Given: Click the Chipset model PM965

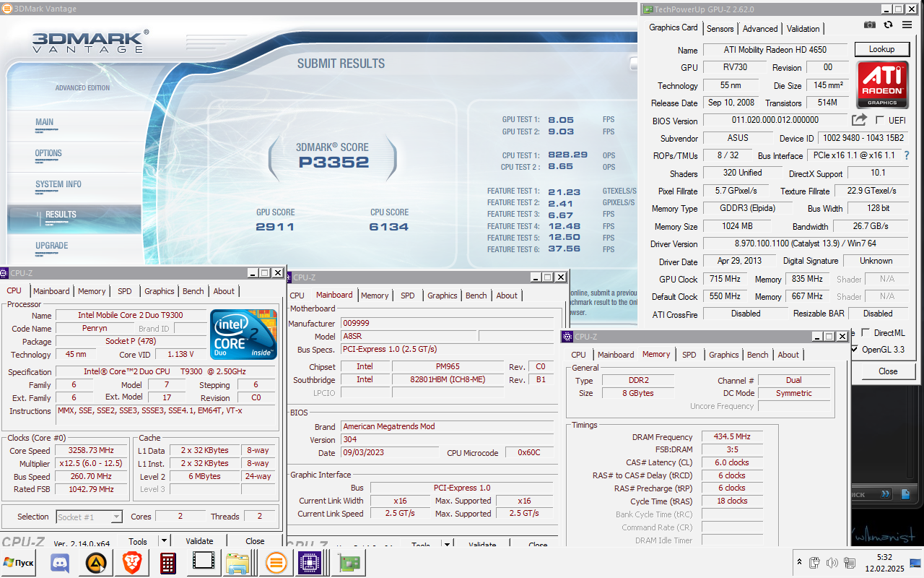Looking at the screenshot, I should coord(448,366).
